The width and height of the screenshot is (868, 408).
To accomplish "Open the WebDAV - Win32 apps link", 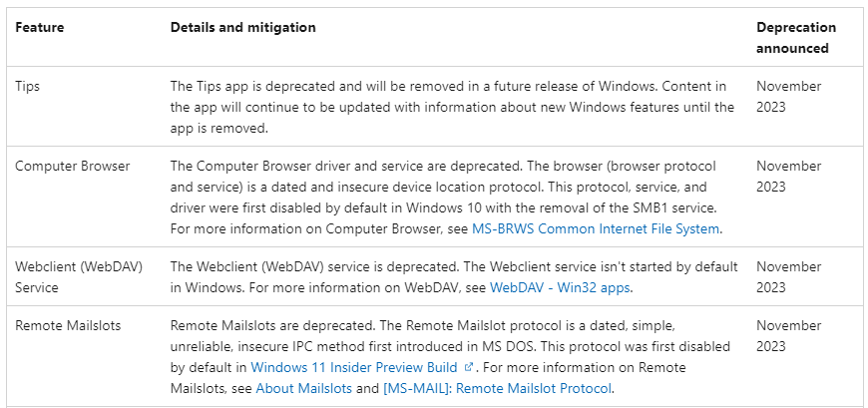I will (560, 287).
